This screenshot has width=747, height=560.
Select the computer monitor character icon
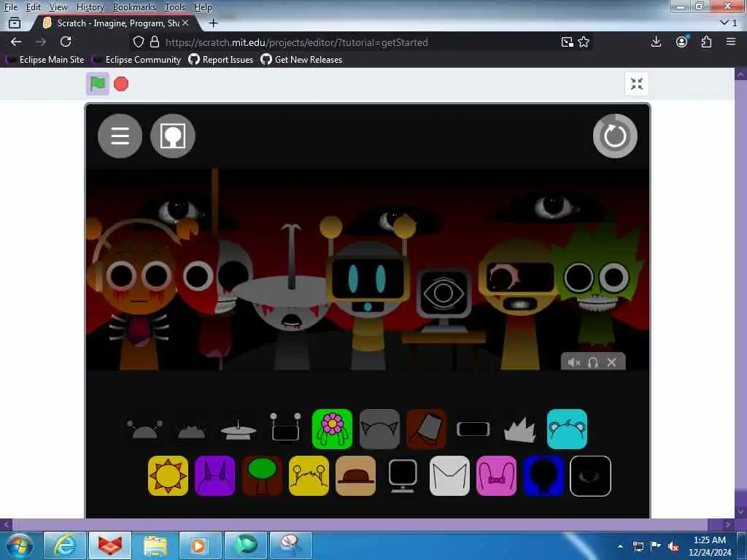[403, 475]
